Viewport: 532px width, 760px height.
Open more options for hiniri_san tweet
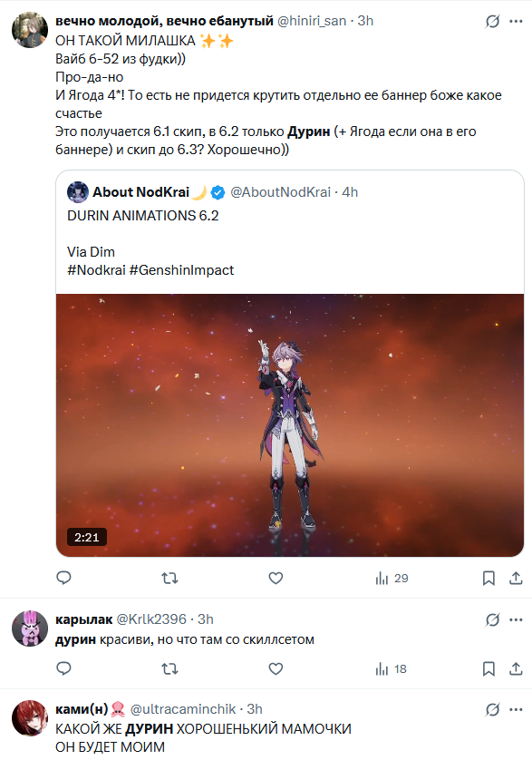pyautogui.click(x=516, y=22)
